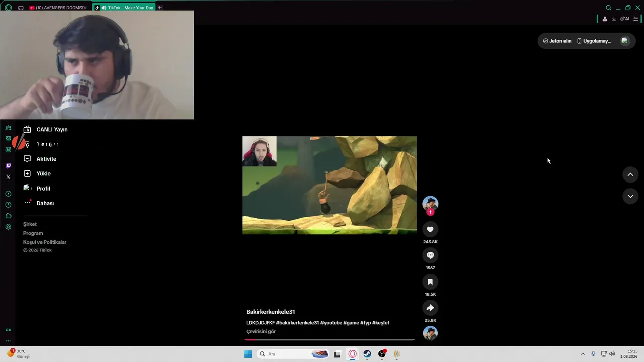Open the TikTok profile avatar menu

coord(625,41)
